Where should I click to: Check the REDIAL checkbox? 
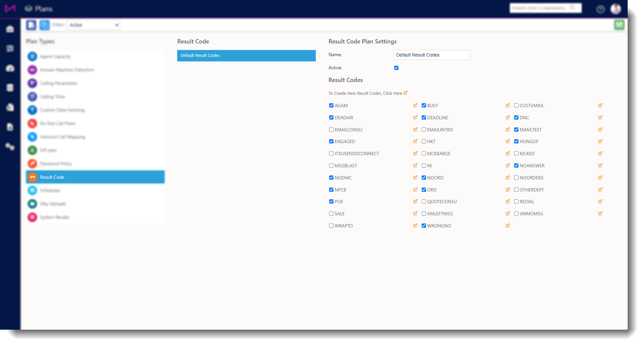pyautogui.click(x=516, y=201)
